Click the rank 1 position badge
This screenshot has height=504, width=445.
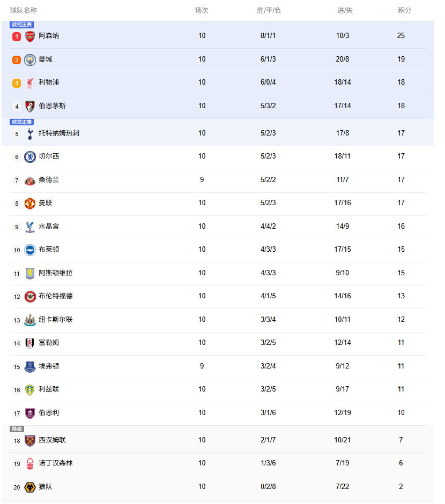(x=17, y=36)
